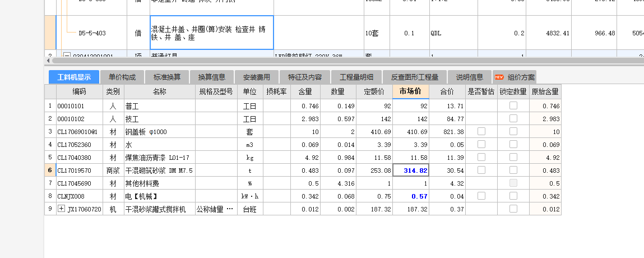Screen dimensions: 644x258
Task: Select the QDL quantity expression cell
Action: click(453, 33)
